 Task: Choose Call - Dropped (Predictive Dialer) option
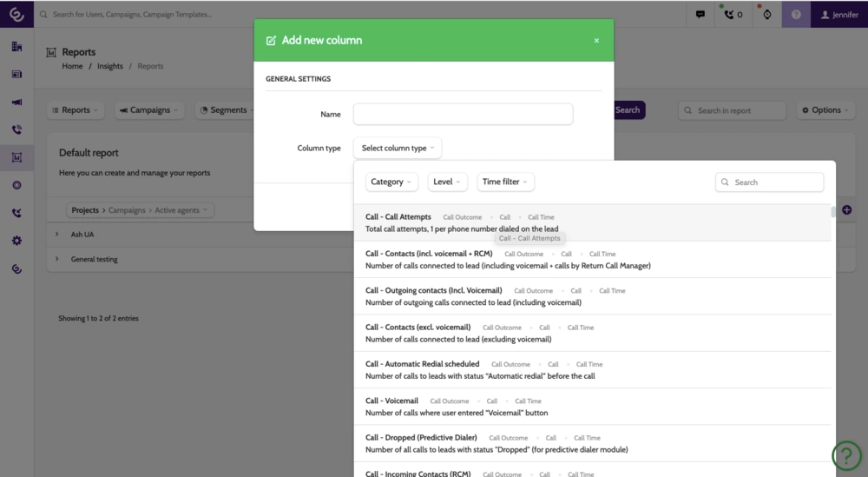coord(421,438)
